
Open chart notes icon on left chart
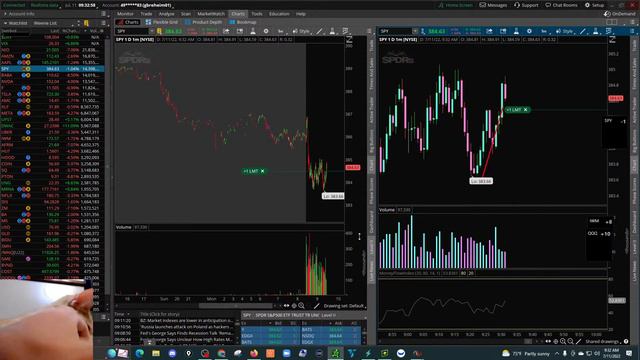coord(345,31)
